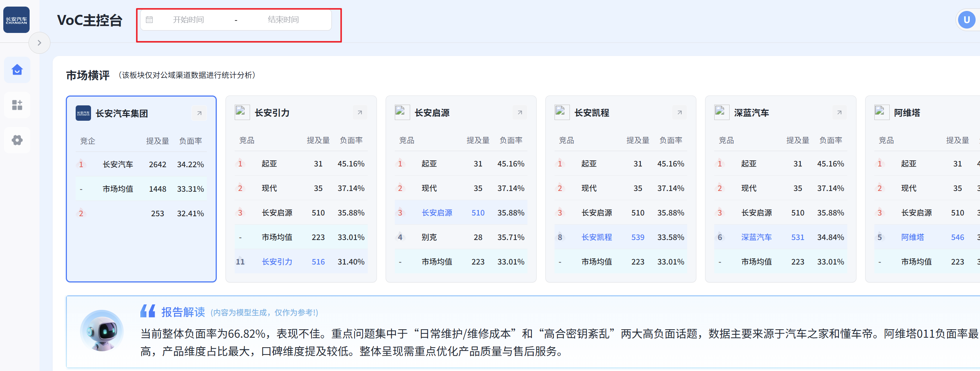Click 起亚 in the 长安引力 card
This screenshot has height=371, width=980.
point(269,164)
